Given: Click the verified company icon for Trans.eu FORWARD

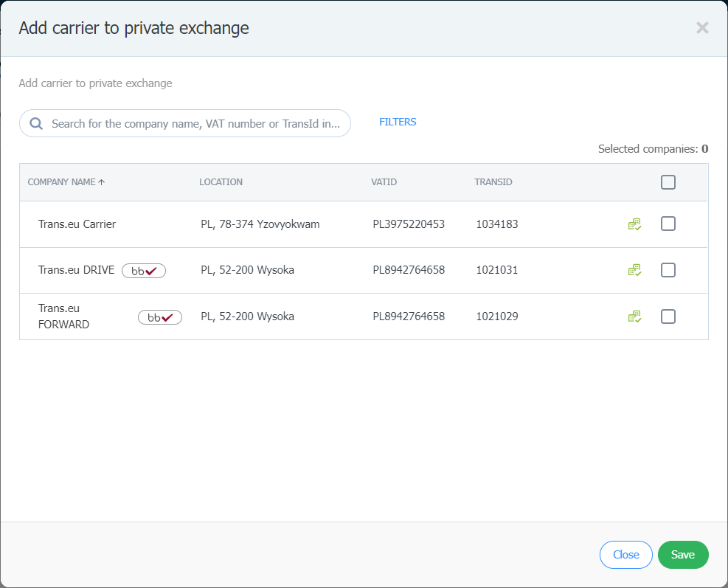Looking at the screenshot, I should tap(634, 317).
